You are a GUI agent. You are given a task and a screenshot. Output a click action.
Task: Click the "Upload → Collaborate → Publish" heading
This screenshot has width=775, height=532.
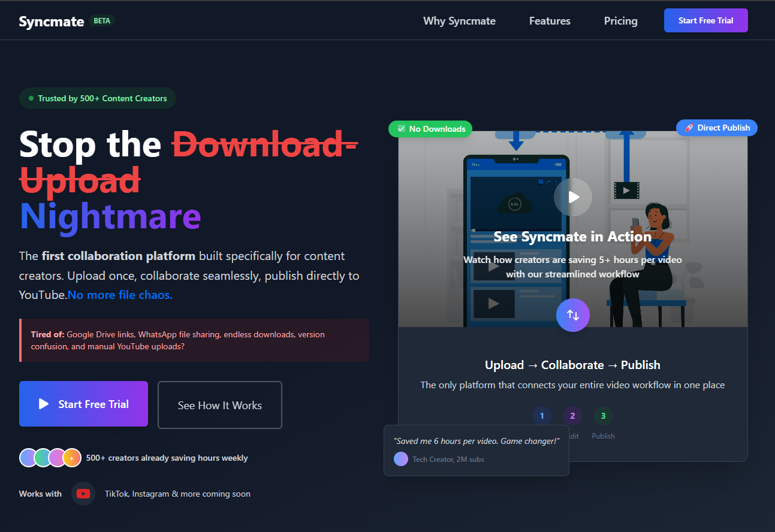tap(572, 365)
